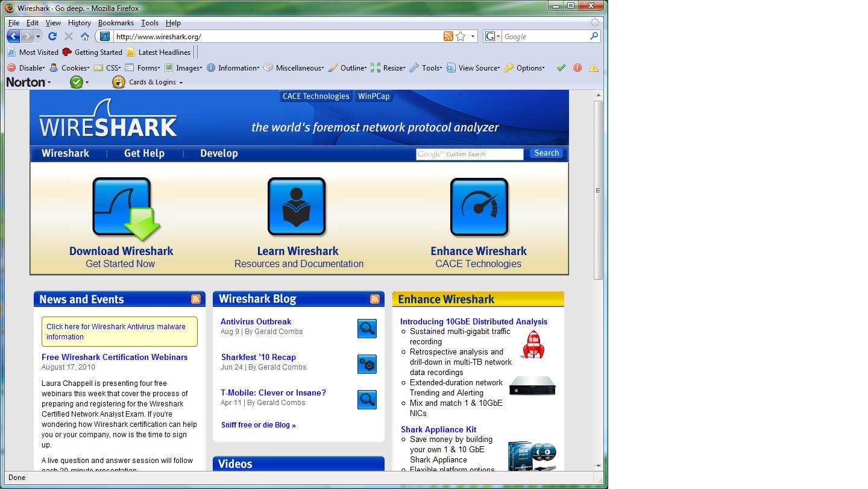The height and width of the screenshot is (489, 868).
Task: Click magnifier icon beside T-Mobile post
Action: tap(367, 399)
